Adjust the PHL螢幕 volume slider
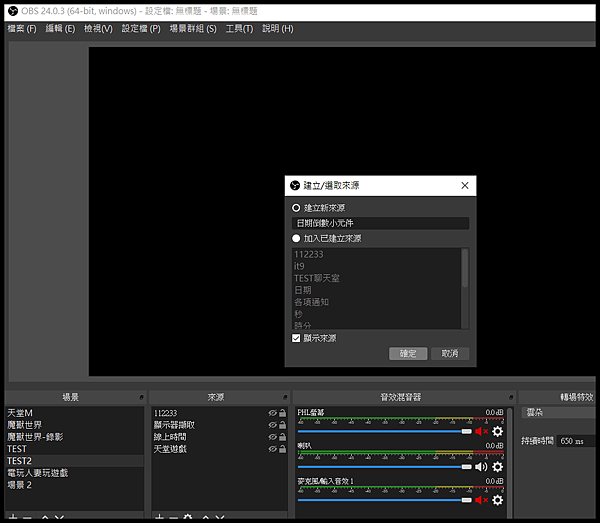This screenshot has width=600, height=523. point(385,432)
